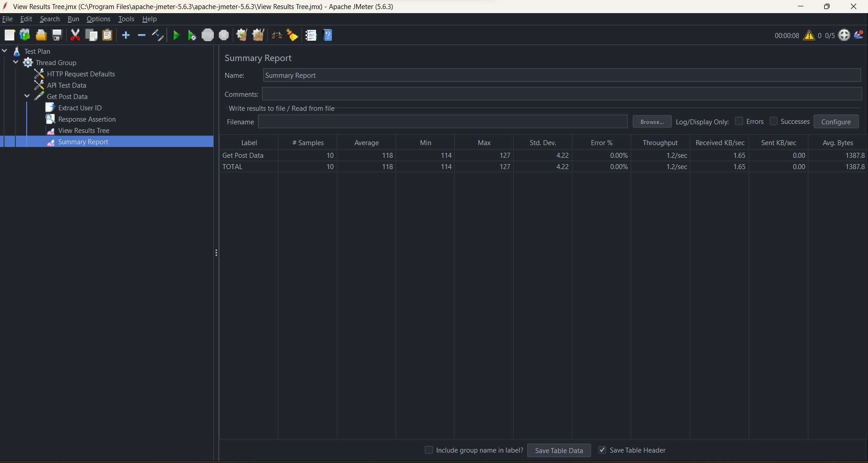
Task: Collapse the Test Plan tree node
Action: tap(5, 51)
